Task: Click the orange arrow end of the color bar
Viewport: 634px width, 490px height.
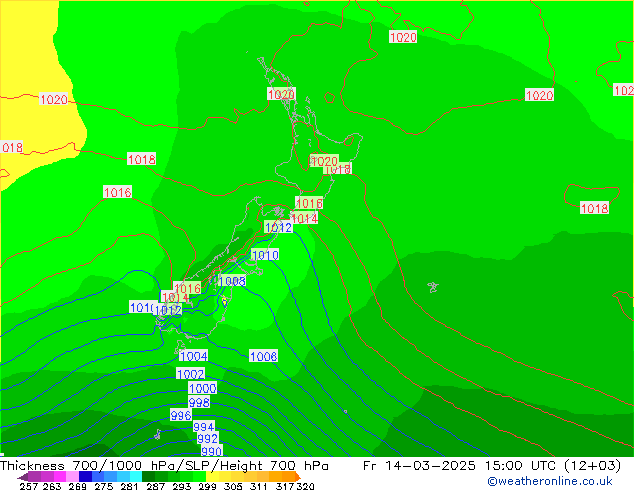Action: pos(298,477)
